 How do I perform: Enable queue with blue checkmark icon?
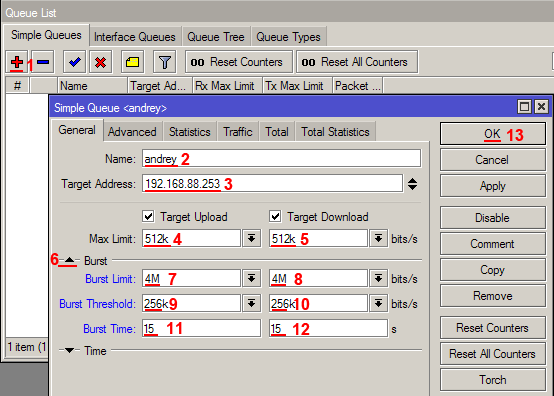(75, 62)
